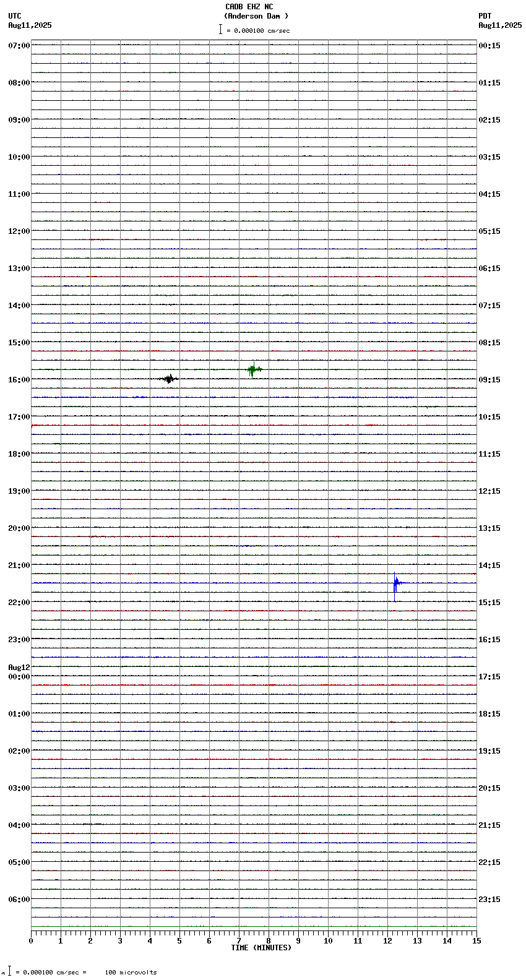
Task: Click the 15 minute axis tick label
Action: (x=476, y=941)
